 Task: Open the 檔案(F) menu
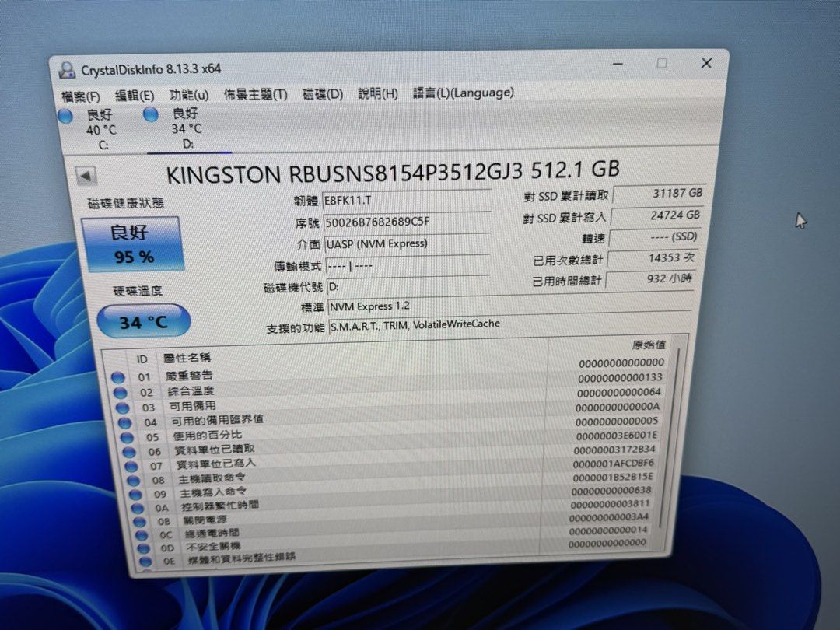click(x=80, y=96)
